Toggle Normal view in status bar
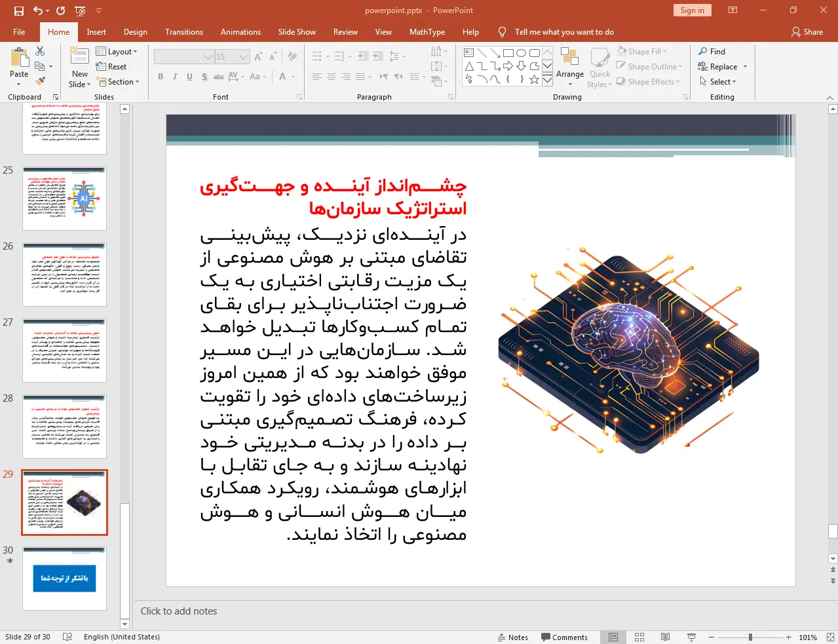 (613, 637)
